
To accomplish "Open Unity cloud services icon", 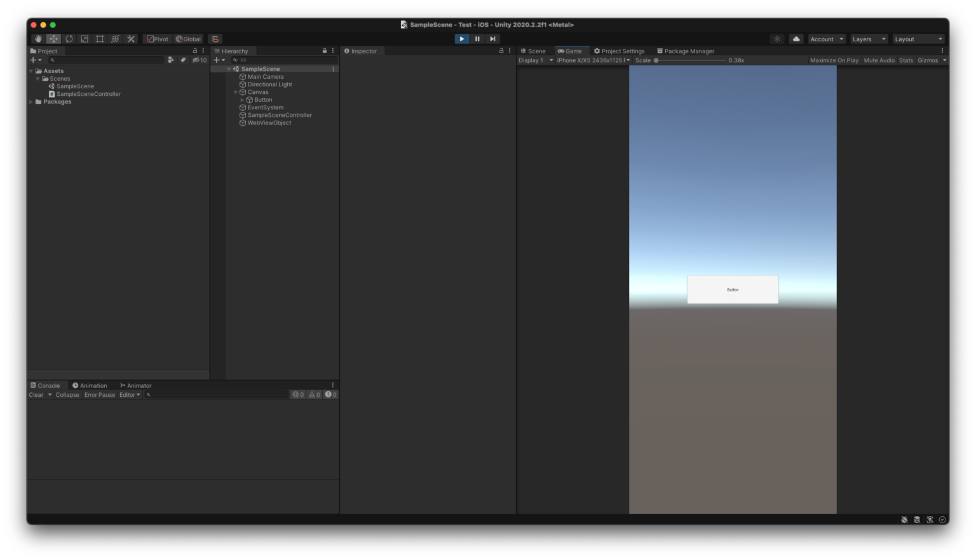I will pos(796,39).
